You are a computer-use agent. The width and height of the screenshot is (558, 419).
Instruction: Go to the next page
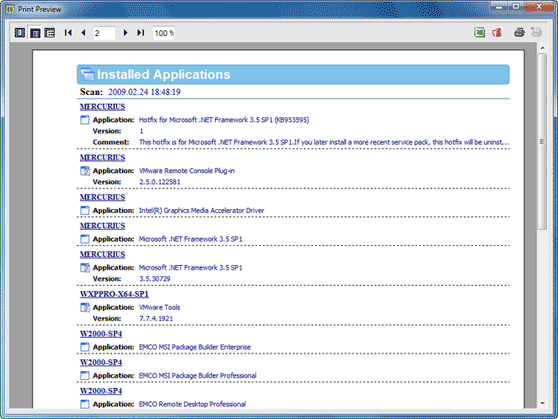tap(125, 33)
